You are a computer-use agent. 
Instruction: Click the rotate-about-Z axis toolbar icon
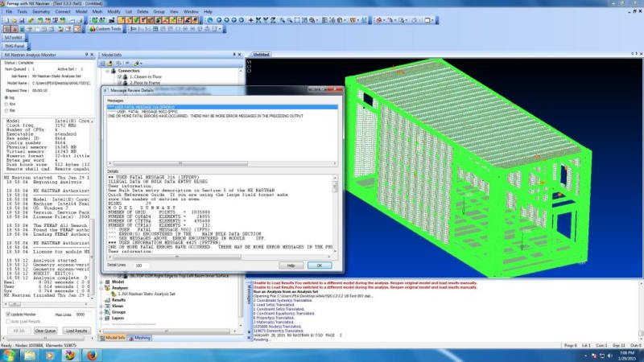tap(273, 20)
